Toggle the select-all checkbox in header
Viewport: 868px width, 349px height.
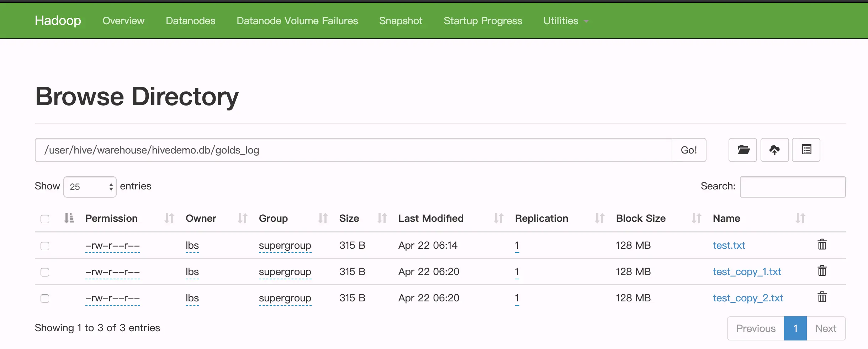pos(45,219)
